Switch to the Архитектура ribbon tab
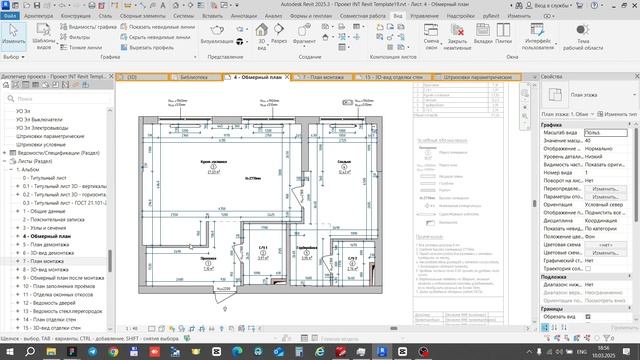Image resolution: width=640 pixels, height=360 pixels. (38, 16)
